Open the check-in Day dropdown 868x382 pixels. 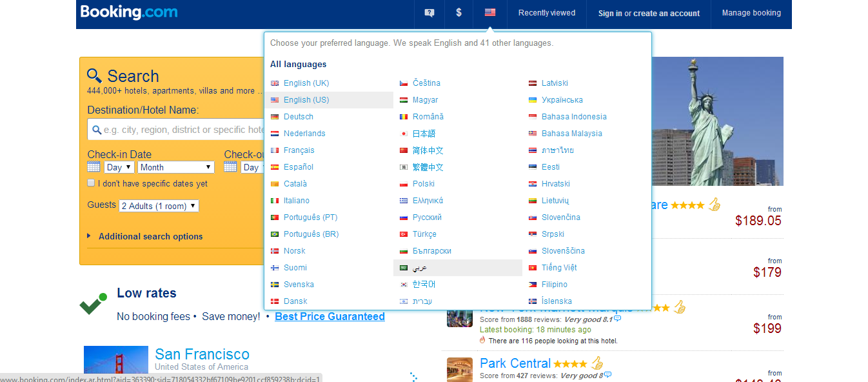pos(119,167)
